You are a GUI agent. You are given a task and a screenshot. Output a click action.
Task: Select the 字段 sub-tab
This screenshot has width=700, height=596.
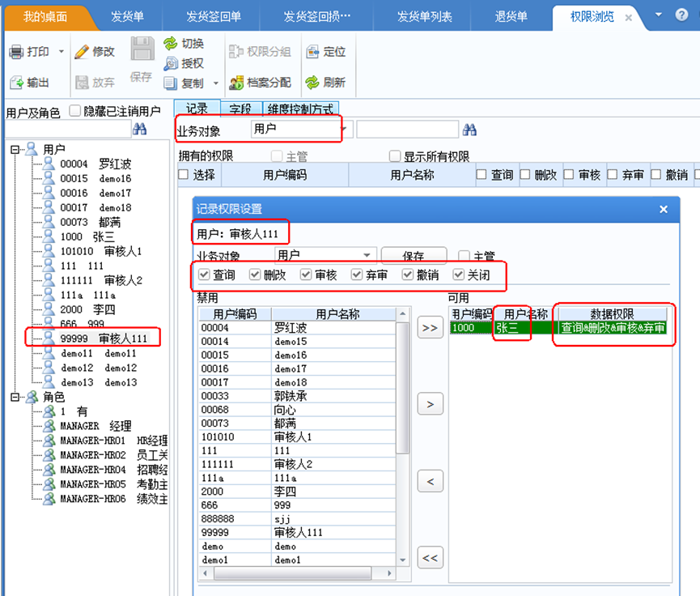click(x=240, y=109)
